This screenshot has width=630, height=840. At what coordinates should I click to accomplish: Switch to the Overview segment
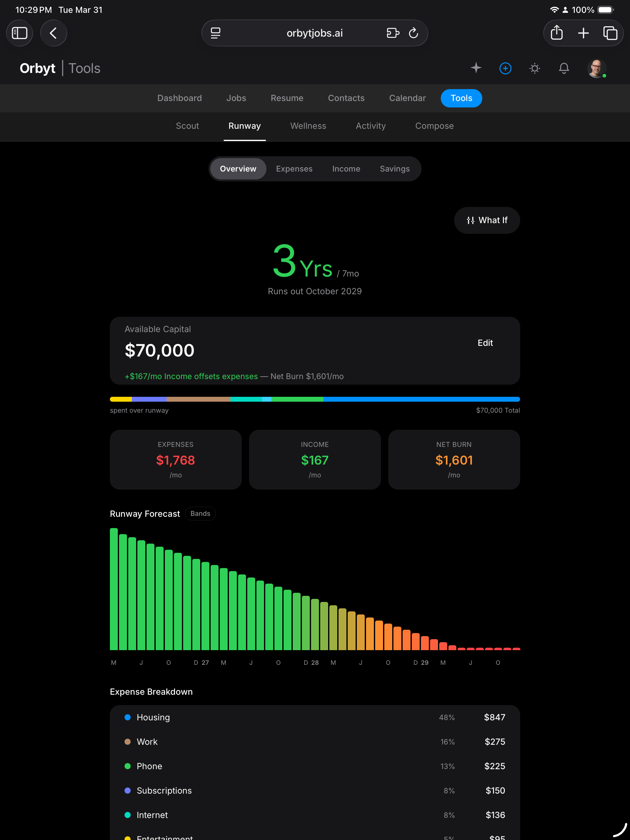pos(238,168)
